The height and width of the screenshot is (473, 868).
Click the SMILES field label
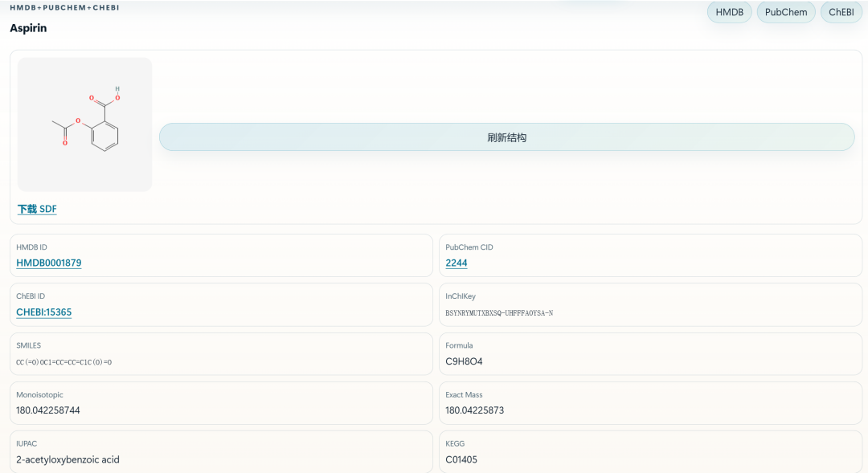(28, 345)
